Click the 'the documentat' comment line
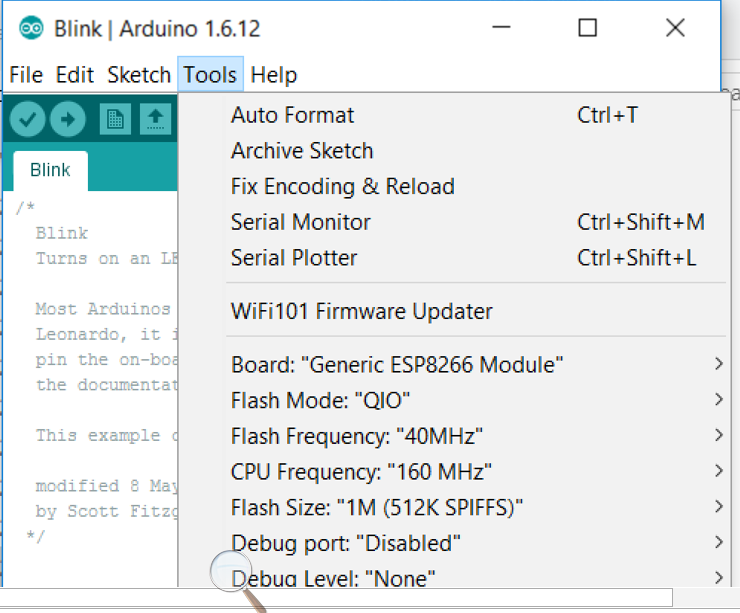This screenshot has width=740, height=613. click(107, 385)
